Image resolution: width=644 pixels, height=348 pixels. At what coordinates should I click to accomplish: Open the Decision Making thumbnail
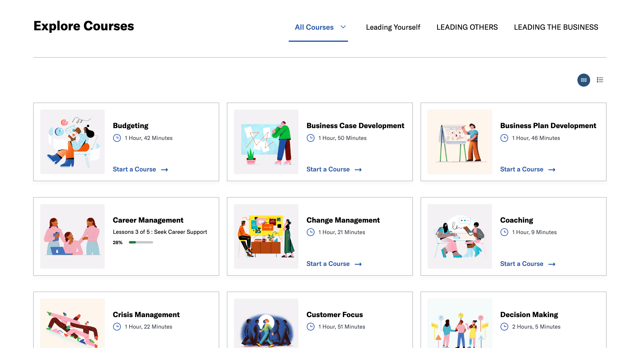click(460, 323)
